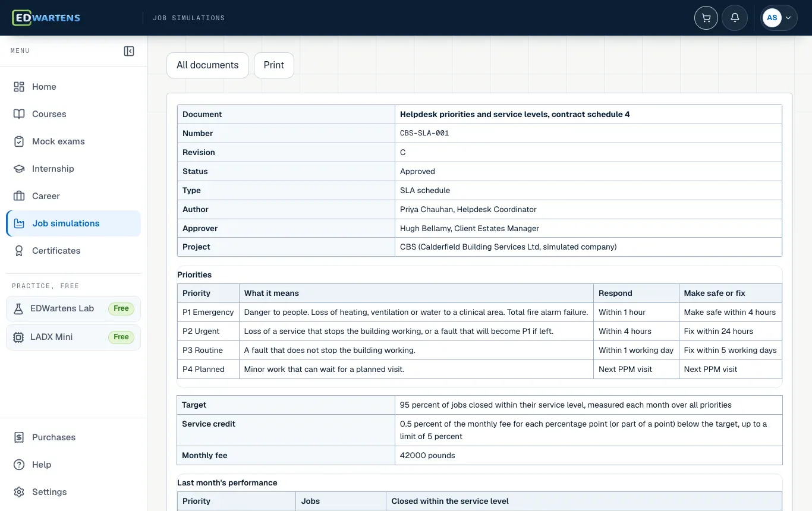Click the LADX Mini chip icon
The image size is (812, 511).
[18, 337]
